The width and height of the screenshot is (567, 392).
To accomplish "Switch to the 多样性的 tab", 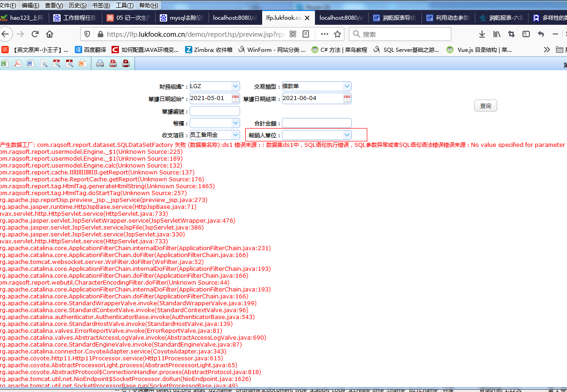I will pos(548,18).
